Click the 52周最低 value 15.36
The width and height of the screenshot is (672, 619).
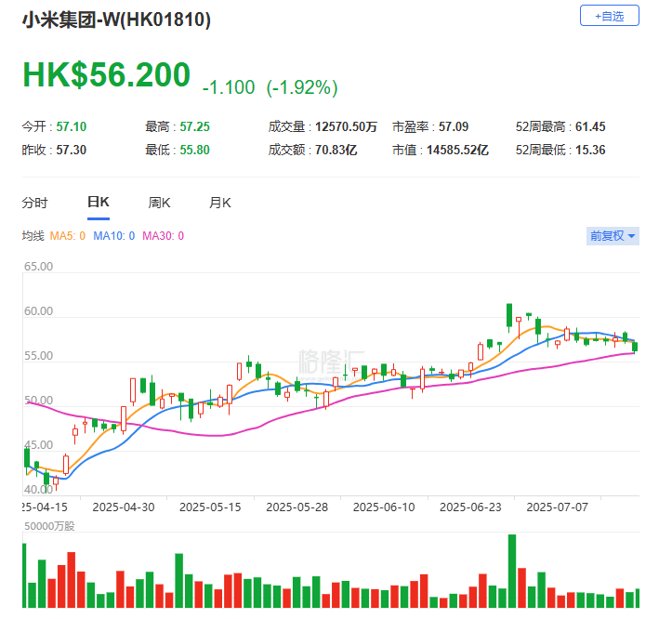tap(590, 150)
